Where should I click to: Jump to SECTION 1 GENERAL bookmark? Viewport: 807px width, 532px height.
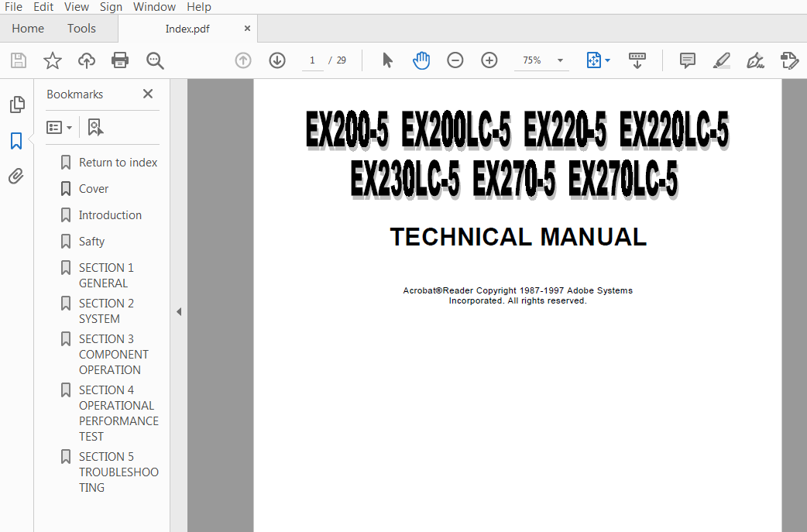pos(106,275)
